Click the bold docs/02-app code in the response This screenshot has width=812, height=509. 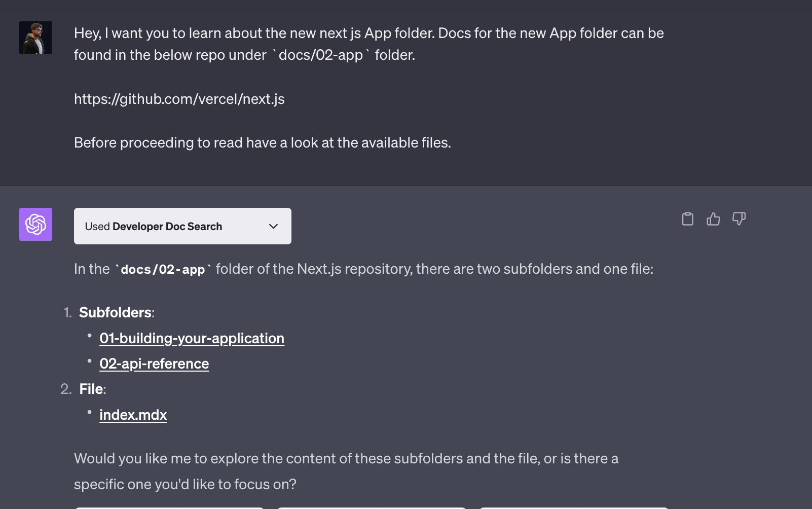163,269
